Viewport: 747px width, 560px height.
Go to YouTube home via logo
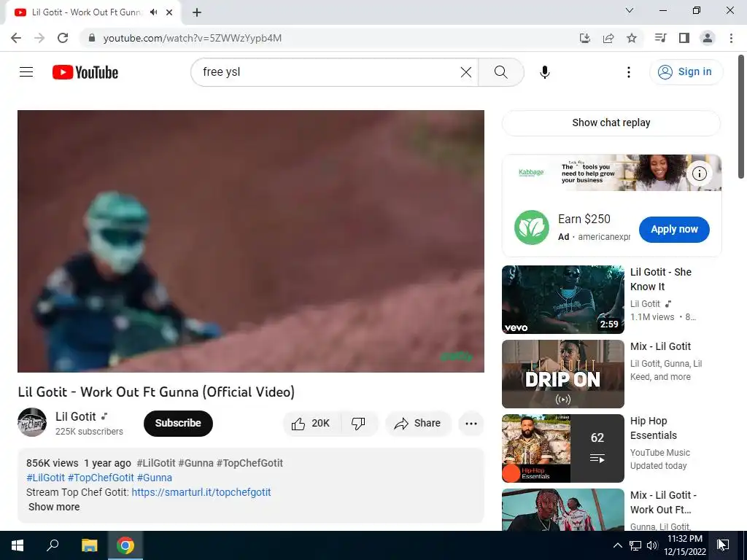(85, 72)
